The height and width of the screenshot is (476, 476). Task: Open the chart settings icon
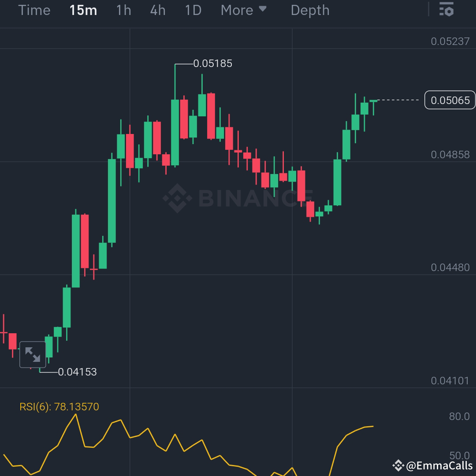coord(446,10)
